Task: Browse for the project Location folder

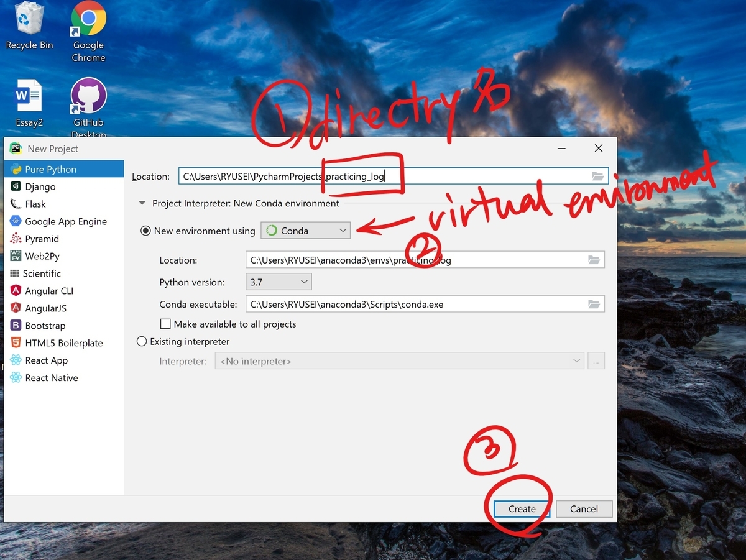Action: click(x=597, y=177)
